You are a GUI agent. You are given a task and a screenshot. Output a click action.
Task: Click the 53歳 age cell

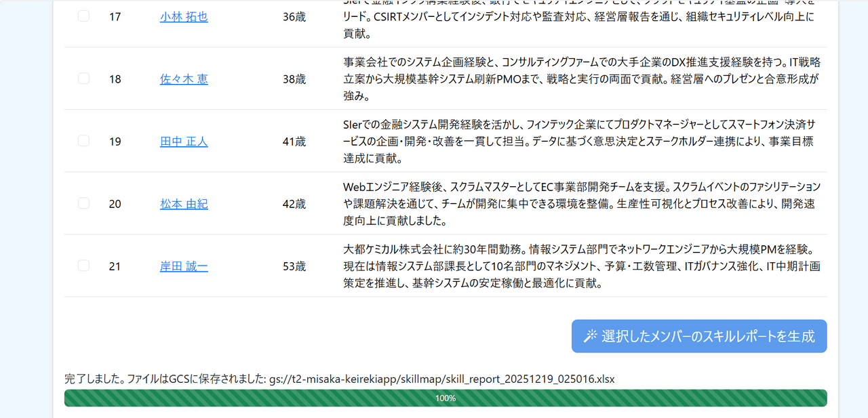[294, 266]
